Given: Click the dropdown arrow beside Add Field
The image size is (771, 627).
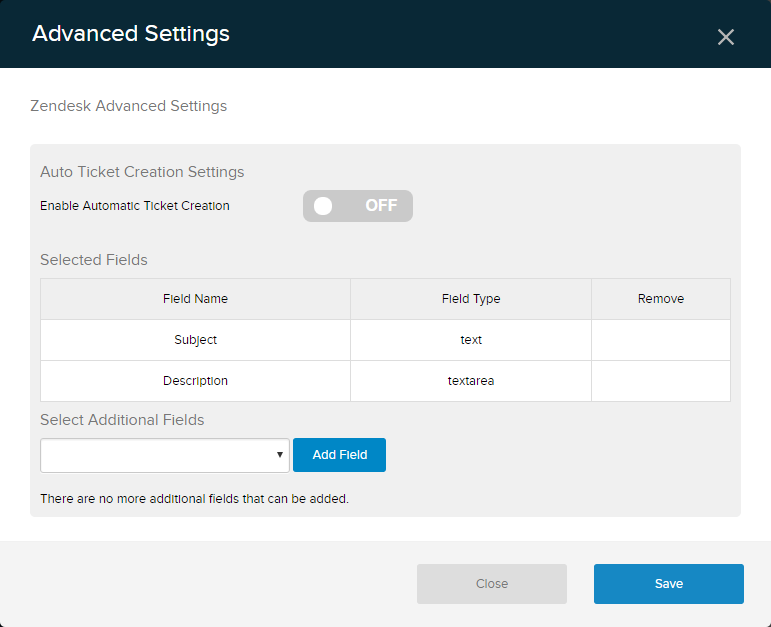Looking at the screenshot, I should coord(280,455).
